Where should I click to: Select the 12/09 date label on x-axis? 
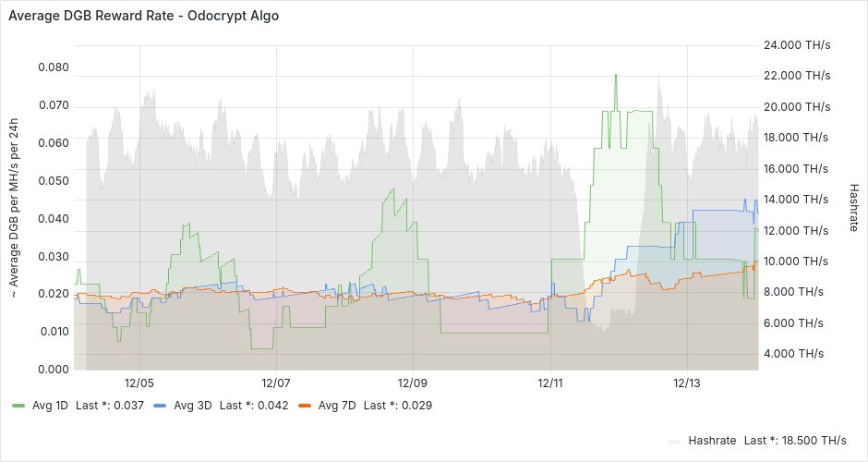coord(413,383)
